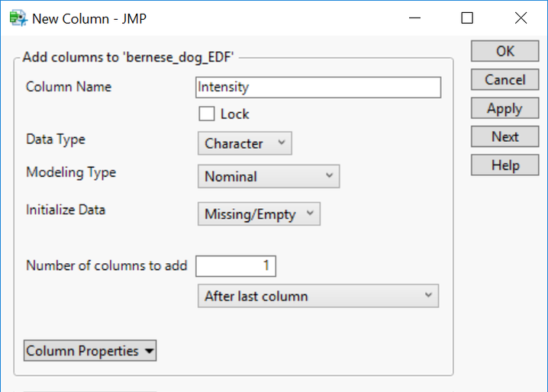Focus the Number of columns to add field

pyautogui.click(x=236, y=266)
